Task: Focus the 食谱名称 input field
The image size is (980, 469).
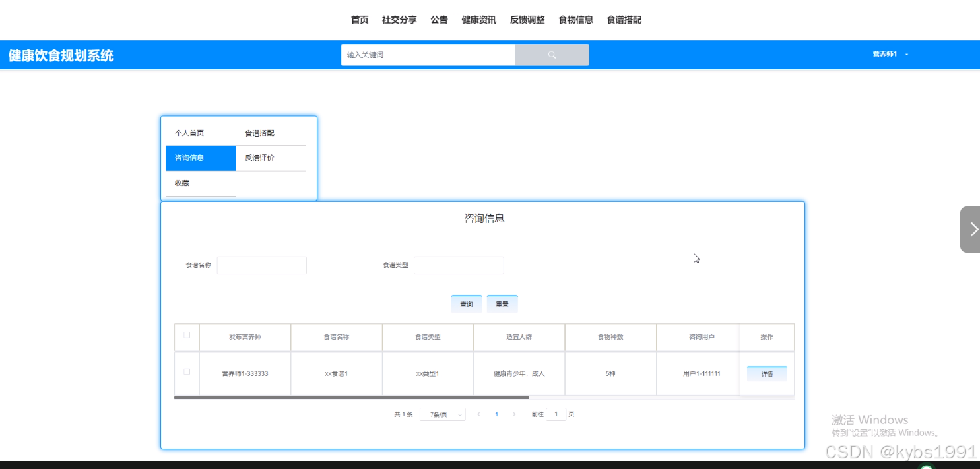Action: pyautogui.click(x=262, y=265)
